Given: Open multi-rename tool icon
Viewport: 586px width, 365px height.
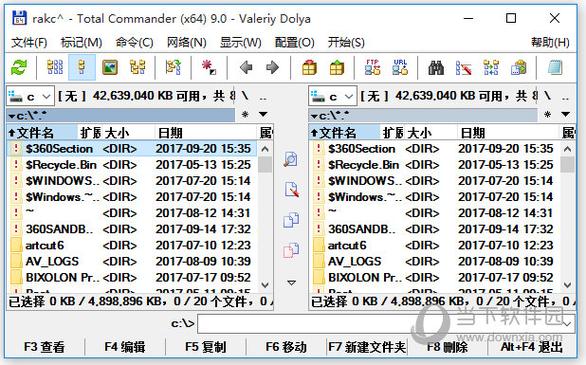Looking at the screenshot, I should (x=463, y=68).
